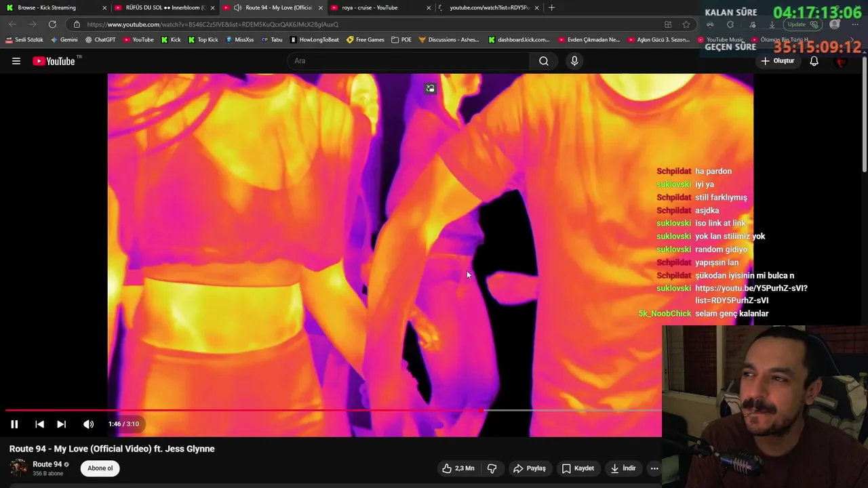Bookmark page with star icon
The image size is (868, 488).
(x=686, y=24)
